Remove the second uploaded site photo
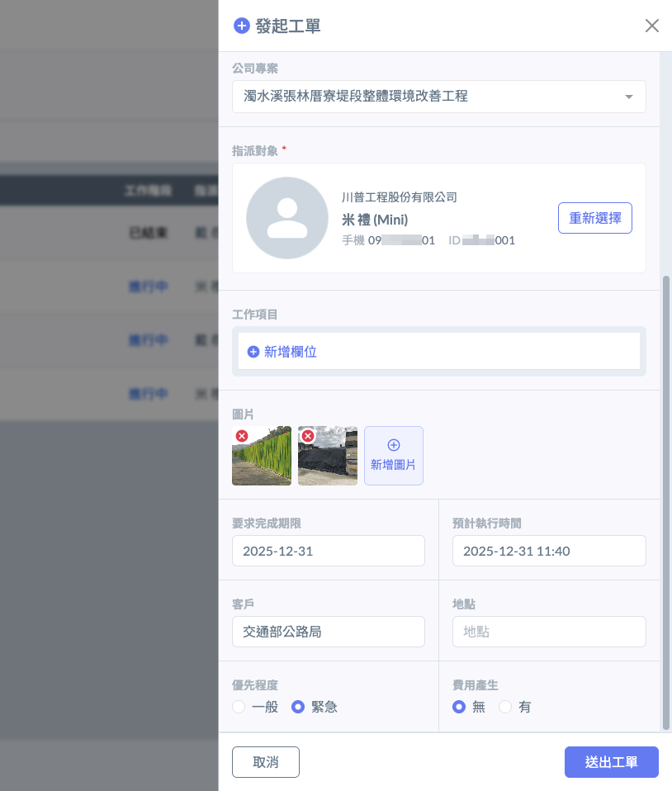 coord(308,436)
